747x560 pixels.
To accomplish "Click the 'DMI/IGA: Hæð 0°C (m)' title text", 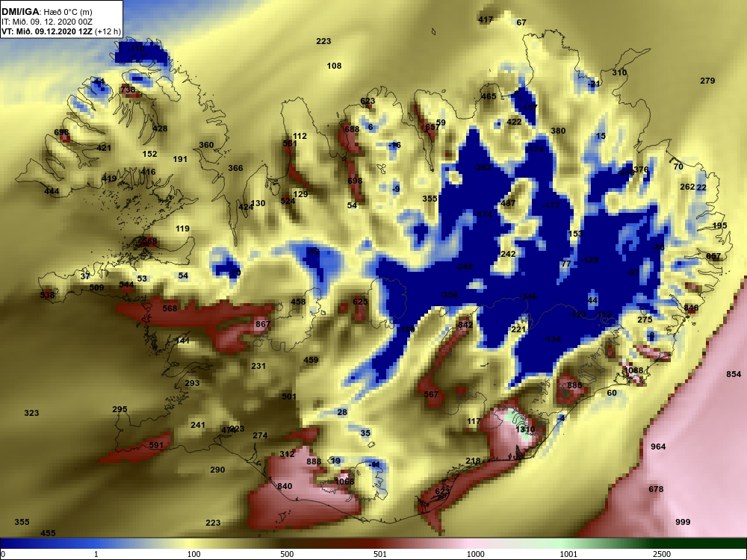I will 46,12.
